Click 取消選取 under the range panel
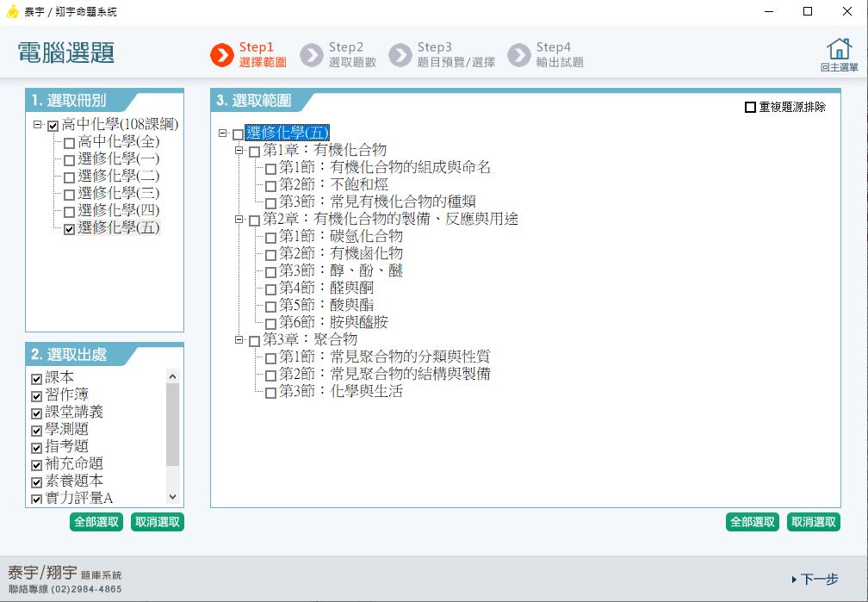This screenshot has height=602, width=868. tap(814, 522)
